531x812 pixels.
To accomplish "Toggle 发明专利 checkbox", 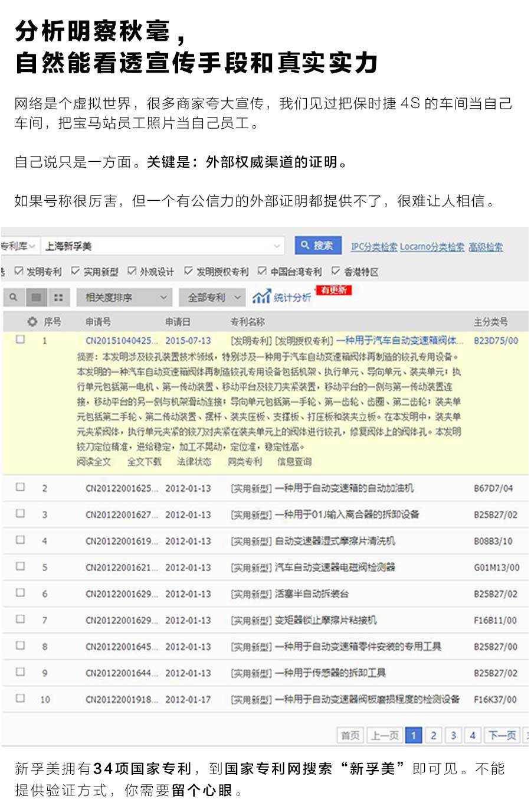I will point(19,271).
